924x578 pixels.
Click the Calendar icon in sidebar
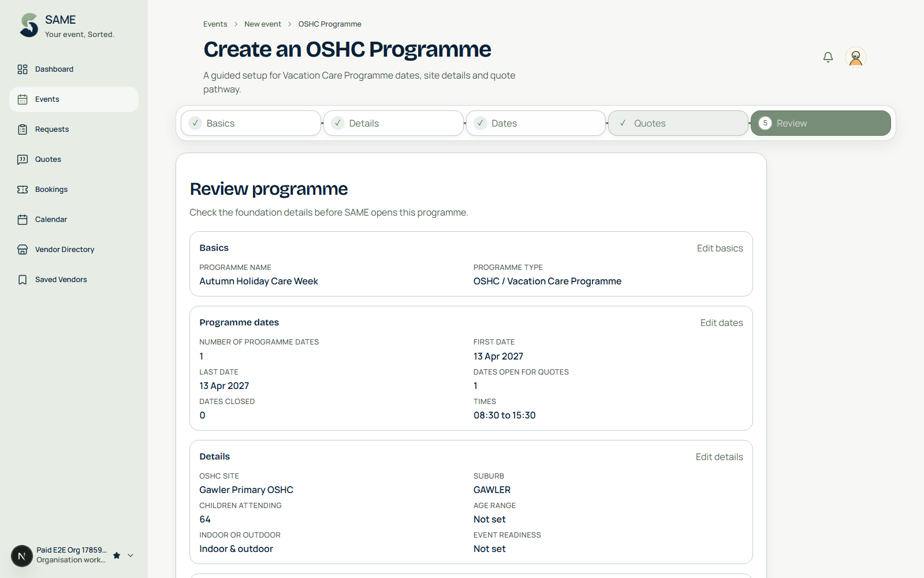tap(23, 220)
